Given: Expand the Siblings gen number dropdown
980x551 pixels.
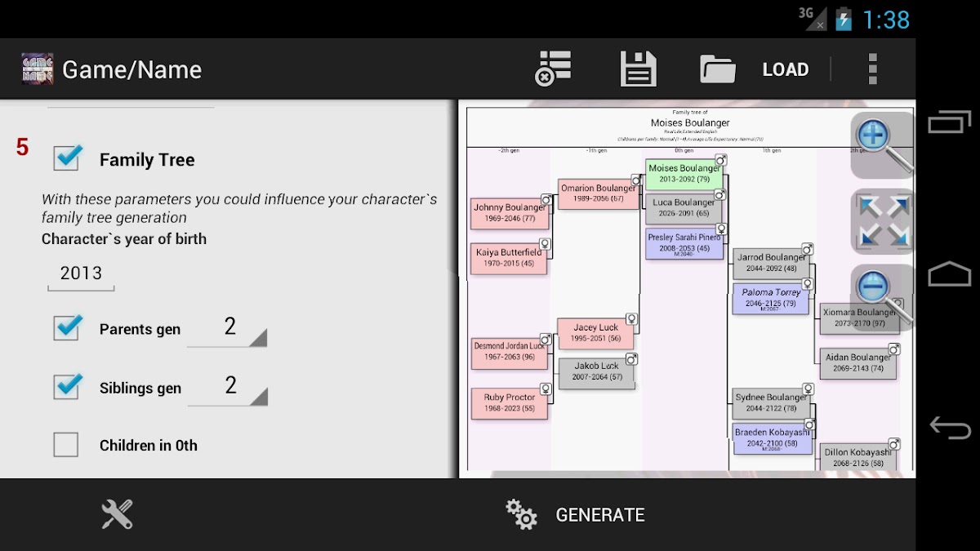Looking at the screenshot, I should pos(229,387).
